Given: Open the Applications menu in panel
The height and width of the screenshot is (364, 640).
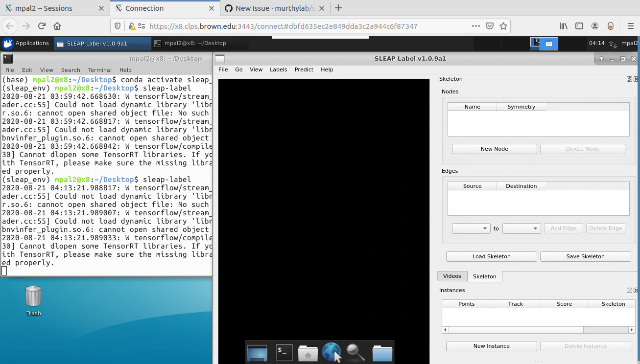Looking at the screenshot, I should coord(26,43).
